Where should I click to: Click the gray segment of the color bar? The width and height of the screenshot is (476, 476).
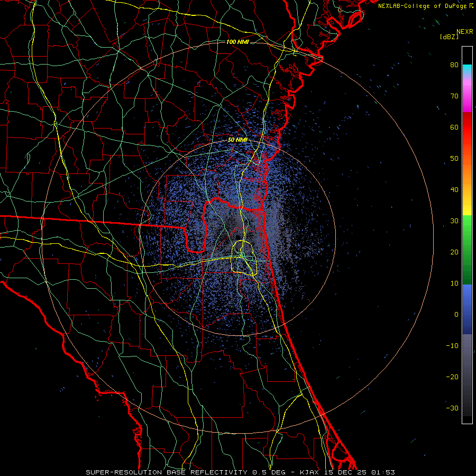tap(467, 375)
